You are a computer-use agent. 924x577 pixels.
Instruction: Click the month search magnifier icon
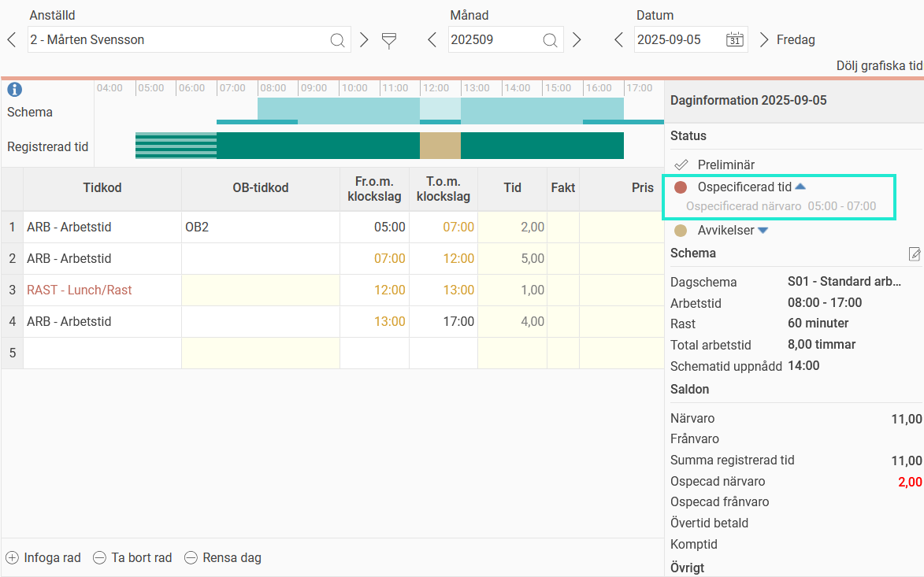point(551,40)
